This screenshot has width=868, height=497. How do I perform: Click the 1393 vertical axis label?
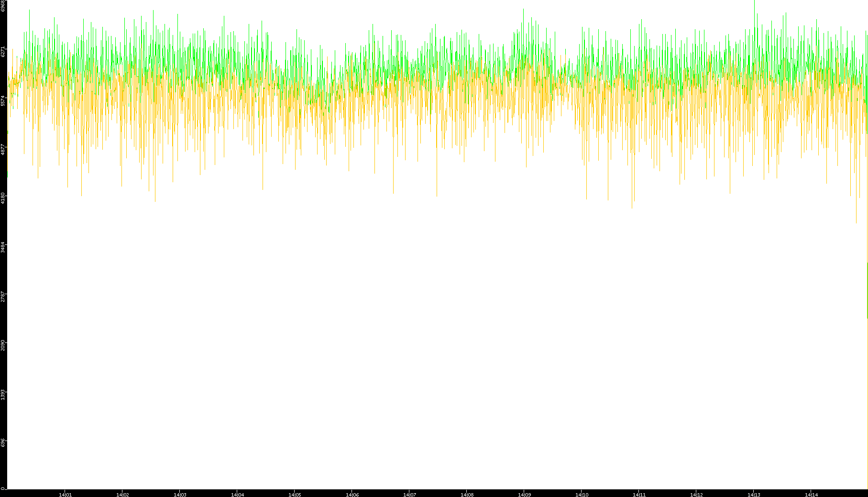[3, 394]
